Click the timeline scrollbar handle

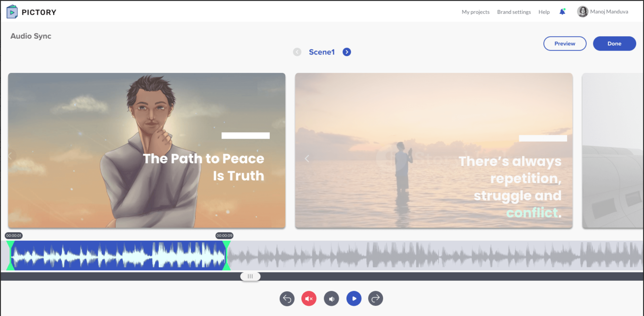click(250, 276)
